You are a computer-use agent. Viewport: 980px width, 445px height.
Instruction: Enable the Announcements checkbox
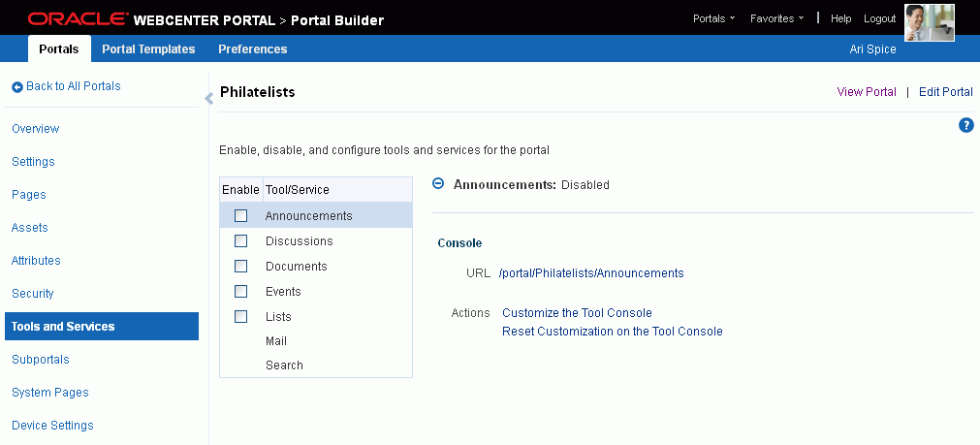pos(240,215)
